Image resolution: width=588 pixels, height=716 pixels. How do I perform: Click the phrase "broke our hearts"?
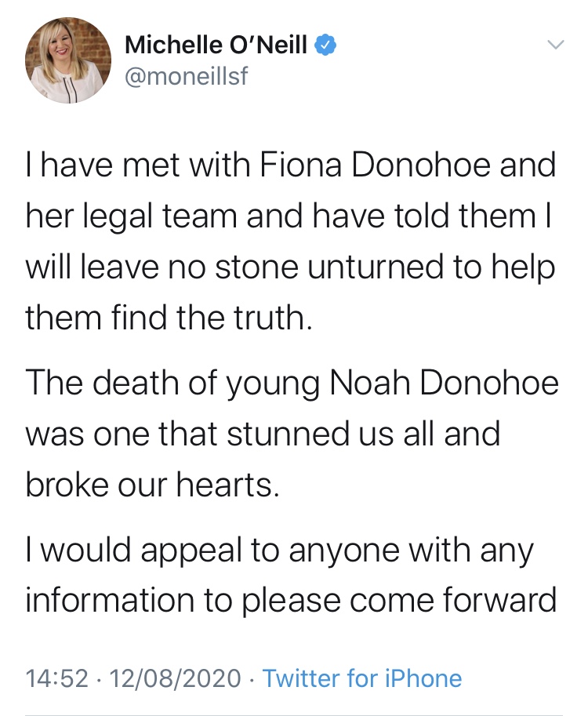(x=153, y=485)
